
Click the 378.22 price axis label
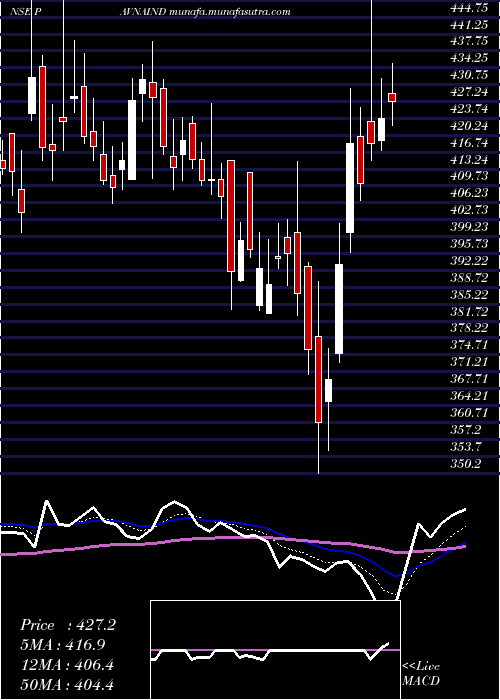point(470,329)
